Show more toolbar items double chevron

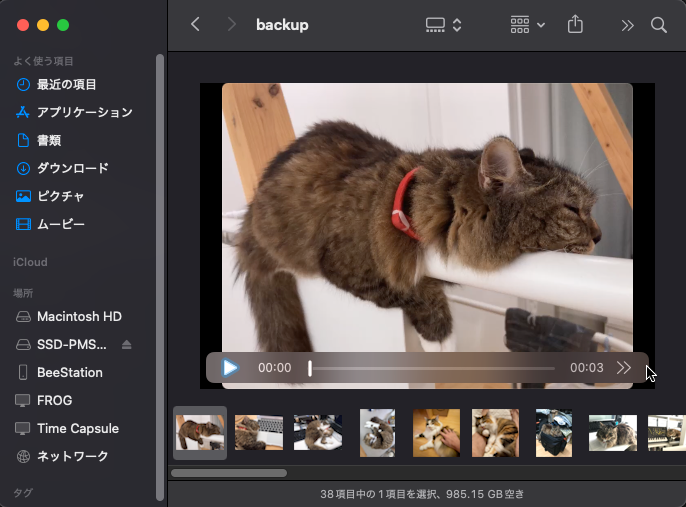point(627,25)
